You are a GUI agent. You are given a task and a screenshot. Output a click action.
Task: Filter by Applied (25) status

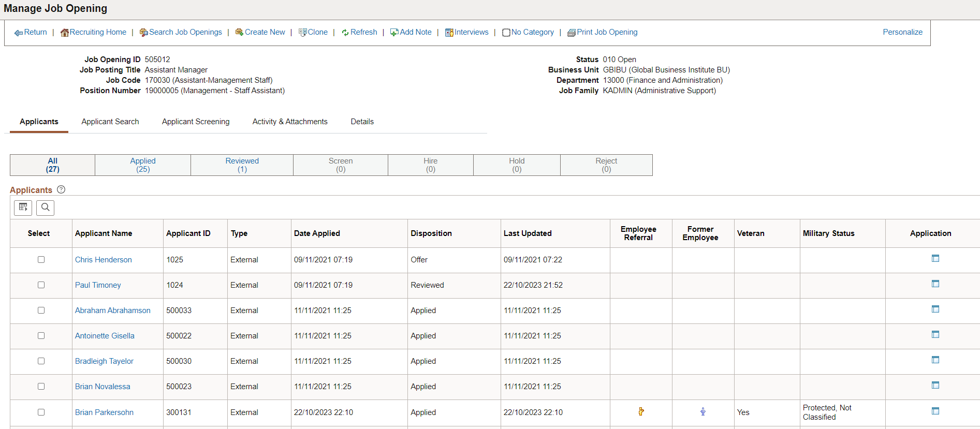(143, 165)
